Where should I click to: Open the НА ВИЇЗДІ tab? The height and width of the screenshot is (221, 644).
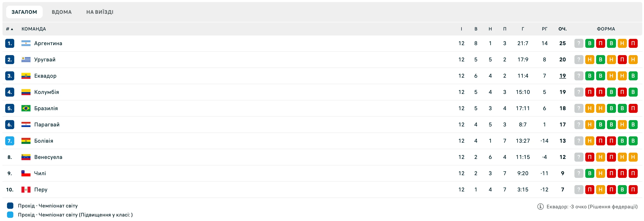100,12
